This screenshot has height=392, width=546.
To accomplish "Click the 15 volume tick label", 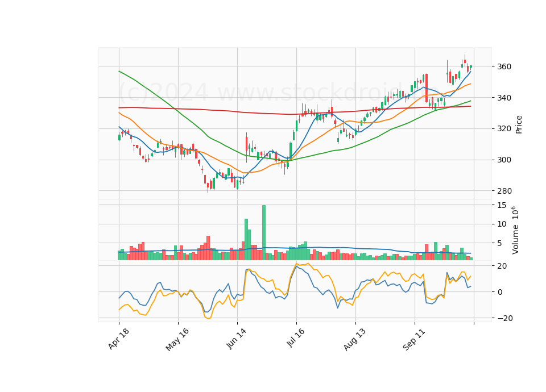I will click(502, 205).
